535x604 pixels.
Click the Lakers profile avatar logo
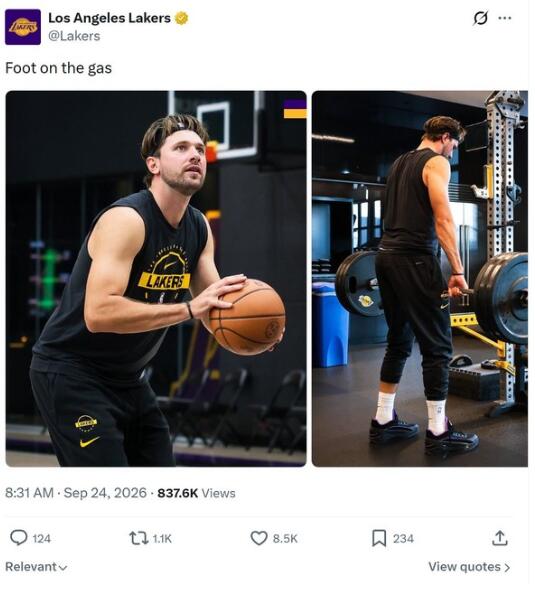pos(23,27)
